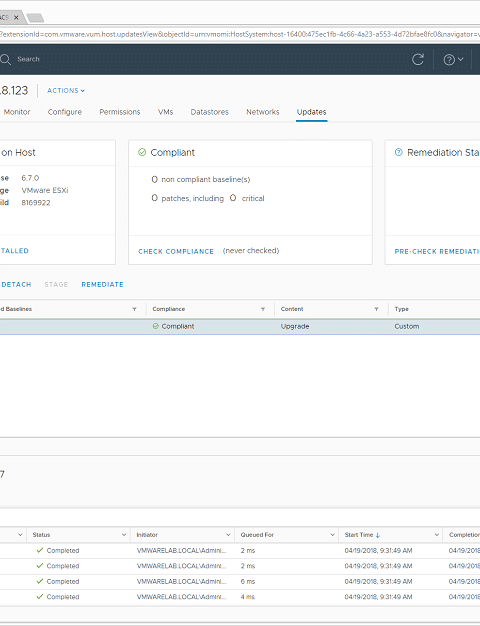
Task: Open the help question-mark menu
Action: [x=449, y=59]
